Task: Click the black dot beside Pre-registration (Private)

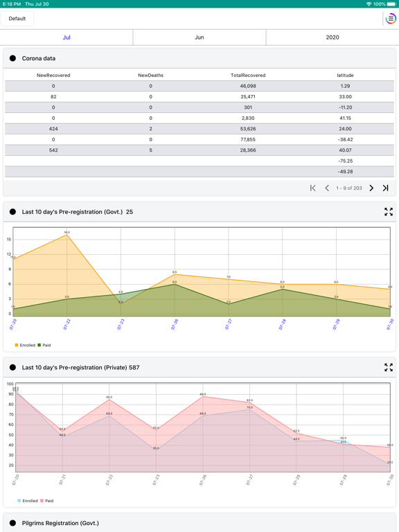Action: pyautogui.click(x=13, y=367)
